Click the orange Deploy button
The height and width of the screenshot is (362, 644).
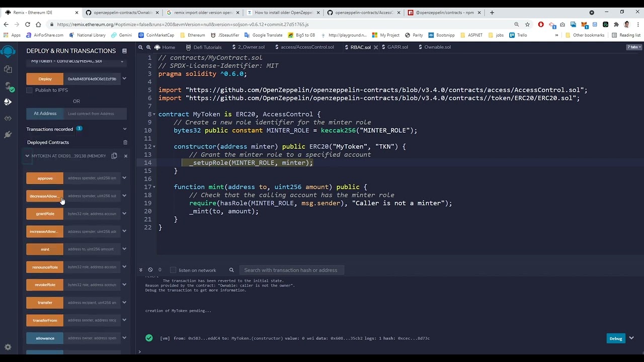pos(45,79)
